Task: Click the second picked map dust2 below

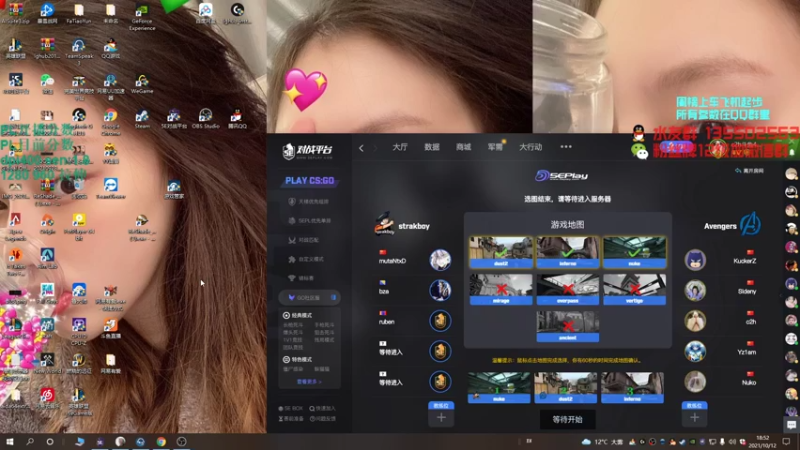Action: click(565, 388)
